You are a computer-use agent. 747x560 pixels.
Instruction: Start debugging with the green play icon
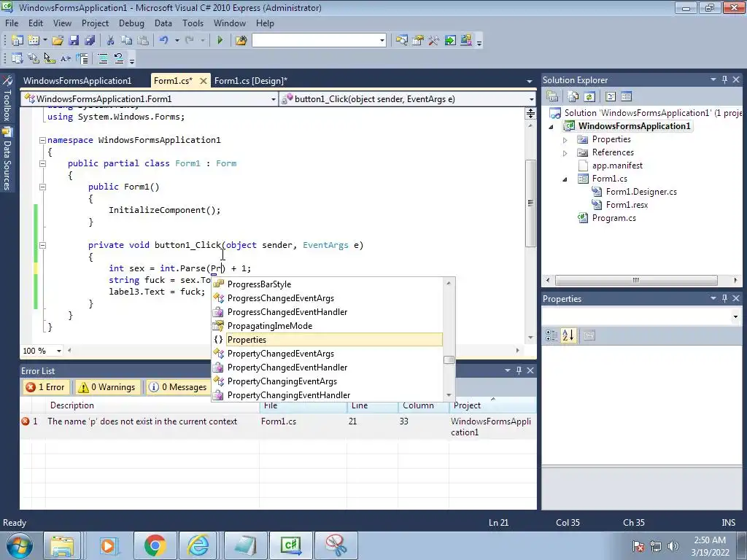point(220,41)
